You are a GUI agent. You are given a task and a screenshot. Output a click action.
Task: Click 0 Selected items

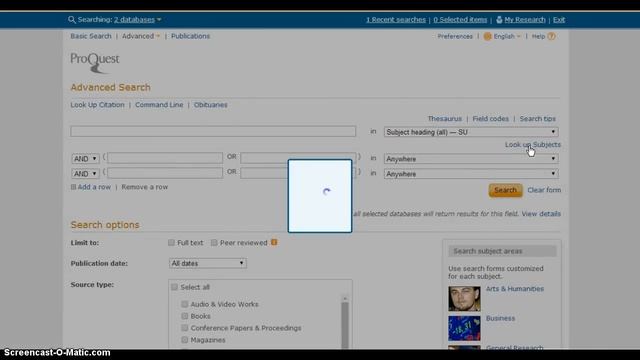click(x=460, y=20)
